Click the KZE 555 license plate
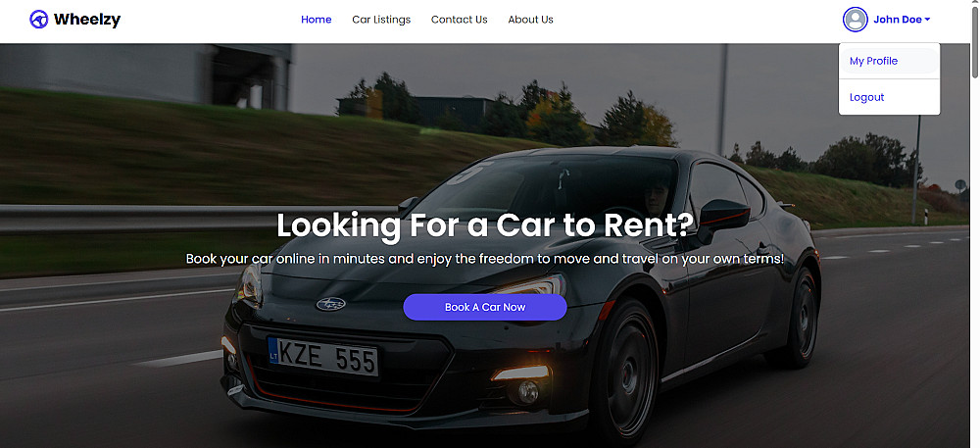The width and height of the screenshot is (980, 448). coord(323,357)
